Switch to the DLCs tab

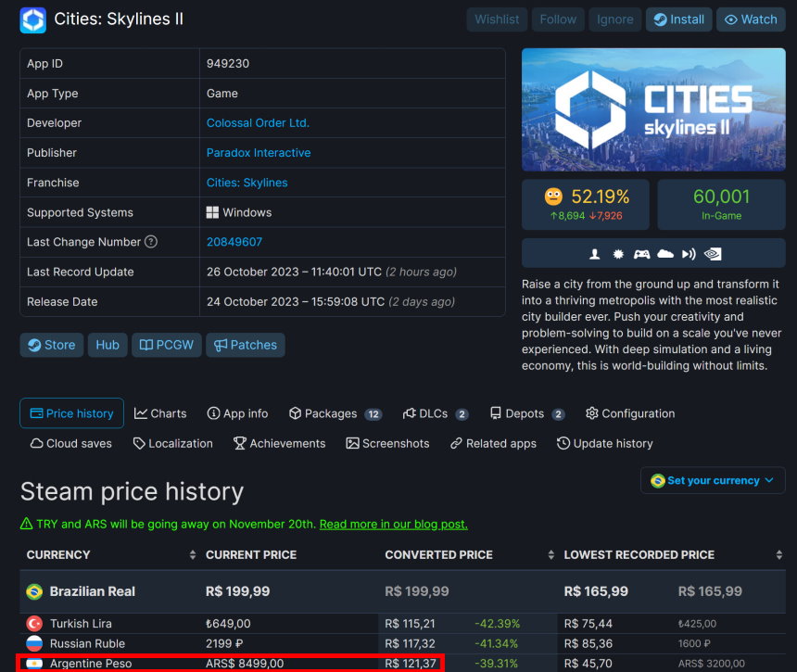[x=435, y=413]
